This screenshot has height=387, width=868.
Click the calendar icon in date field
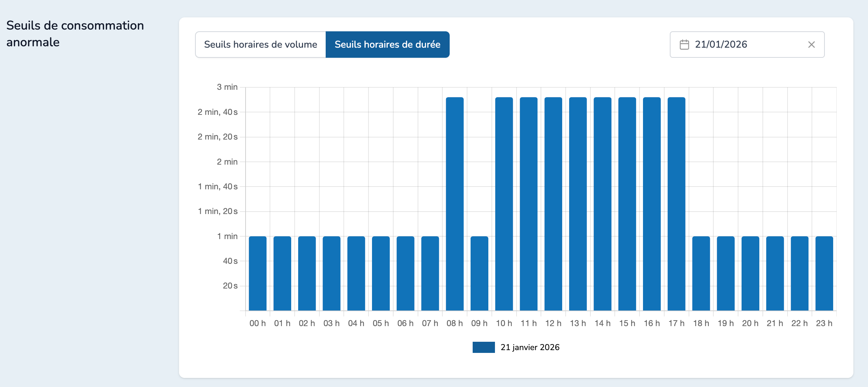(684, 45)
